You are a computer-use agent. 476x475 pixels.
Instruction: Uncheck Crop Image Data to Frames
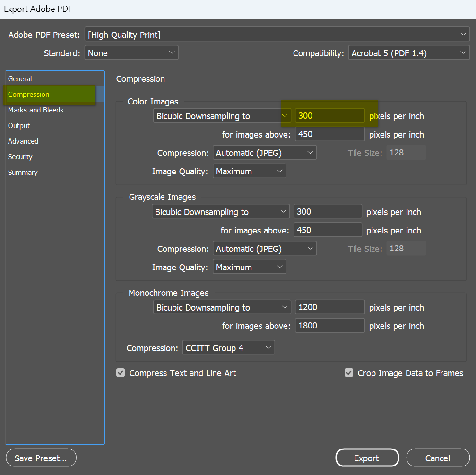[x=349, y=373]
